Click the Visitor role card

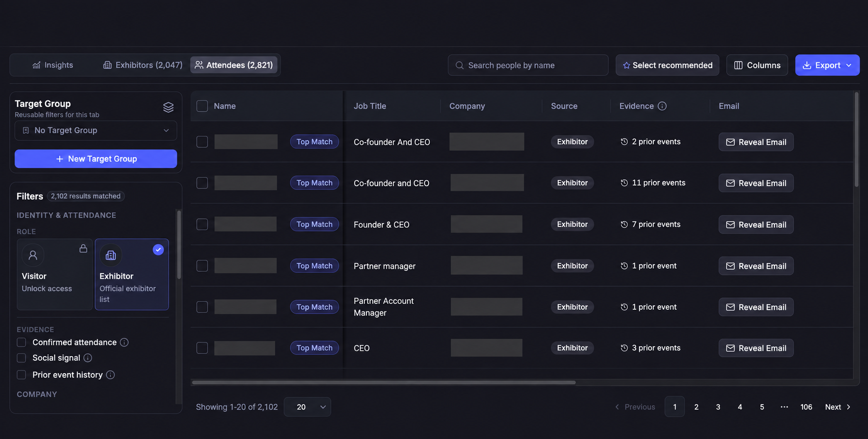tap(55, 275)
